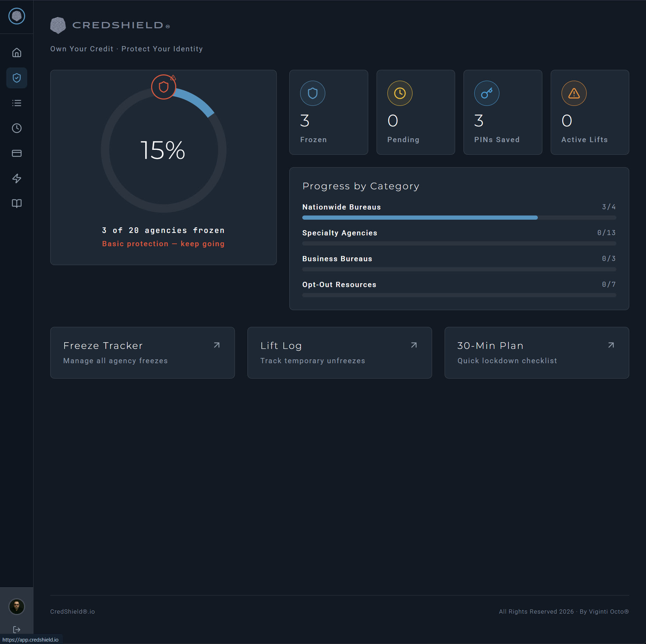Click the Specialty Agencies label
The width and height of the screenshot is (646, 644).
click(x=340, y=233)
